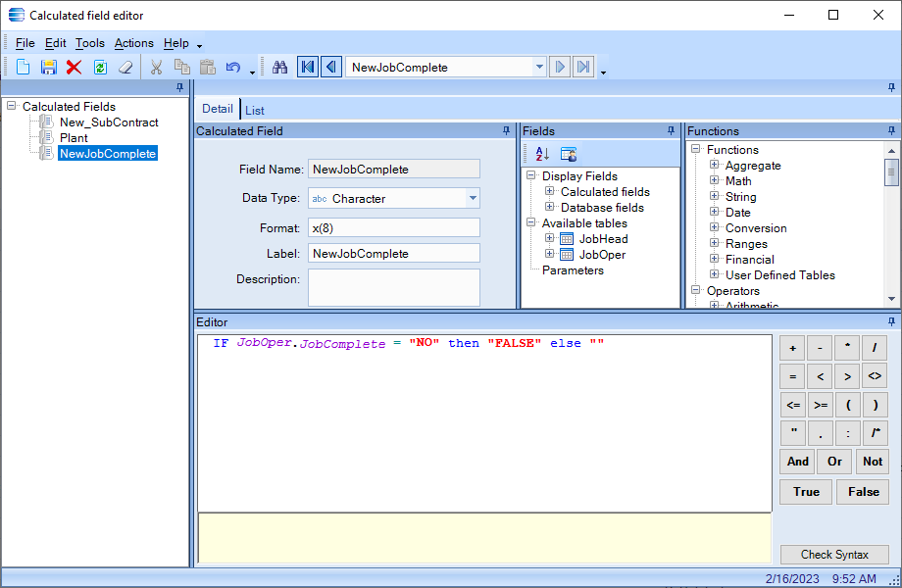
Task: Delete the field with the red X icon
Action: 74,68
